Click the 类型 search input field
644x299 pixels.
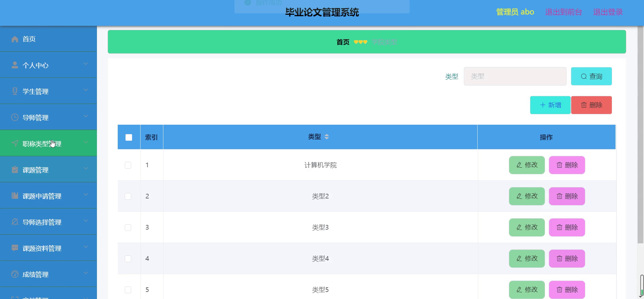coord(515,76)
